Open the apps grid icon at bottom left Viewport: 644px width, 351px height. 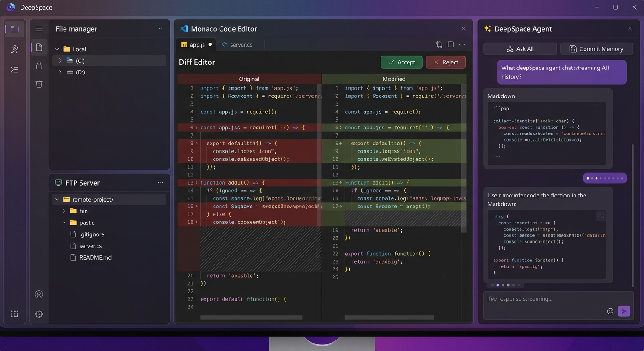15,314
